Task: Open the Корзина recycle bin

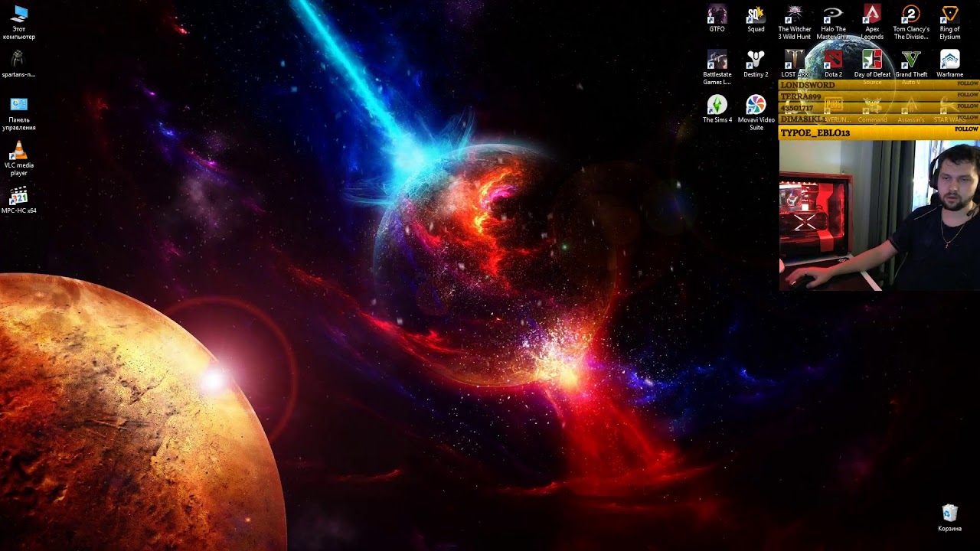Action: [950, 518]
